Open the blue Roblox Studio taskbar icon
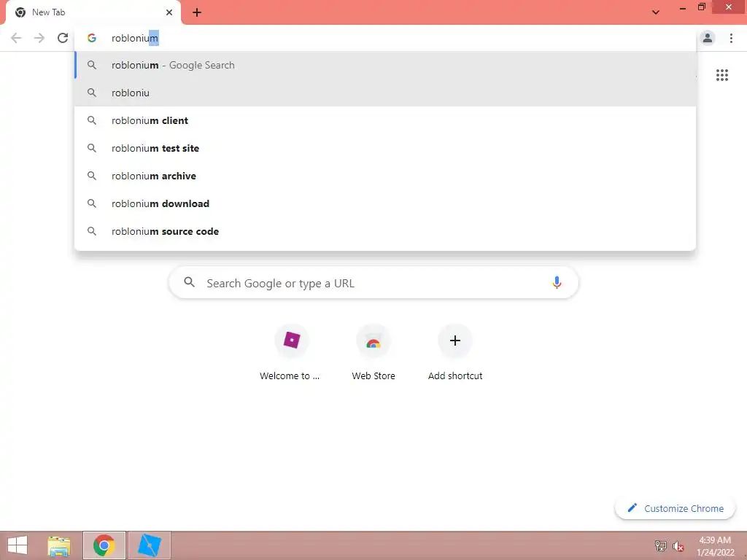The width and height of the screenshot is (747, 560). (149, 545)
